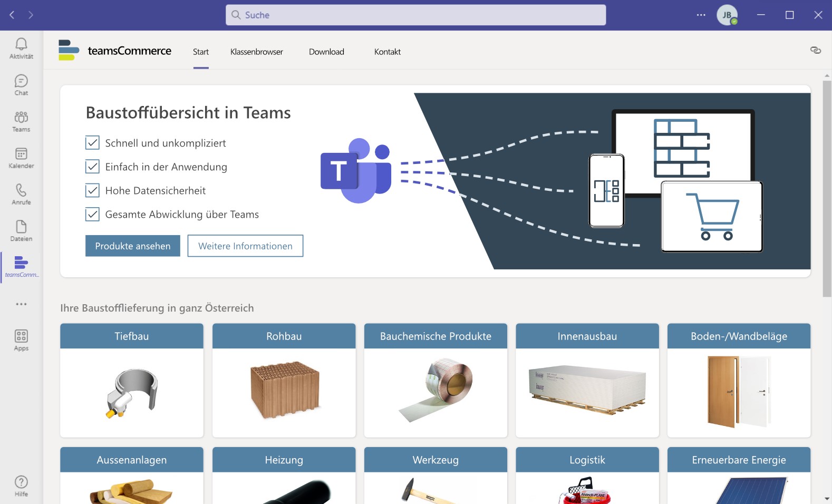Screen dimensions: 832x504
Task: Open the Werkzeug category header
Action: pos(436,460)
